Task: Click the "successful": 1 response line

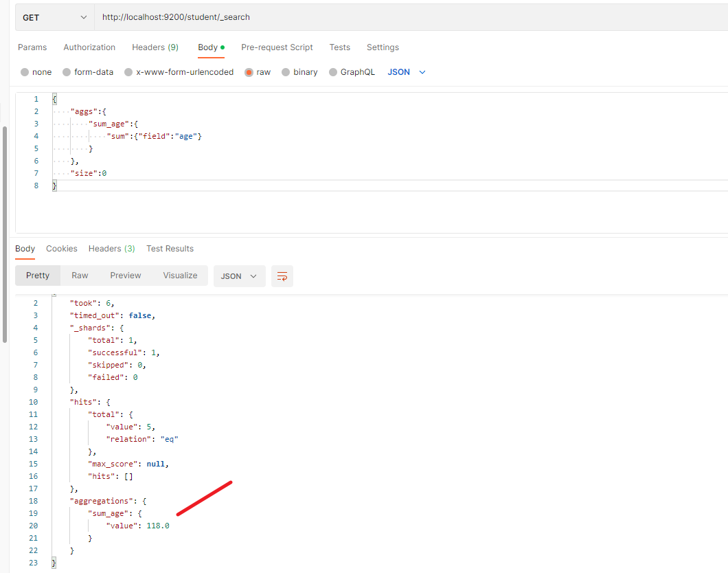Action: [124, 353]
